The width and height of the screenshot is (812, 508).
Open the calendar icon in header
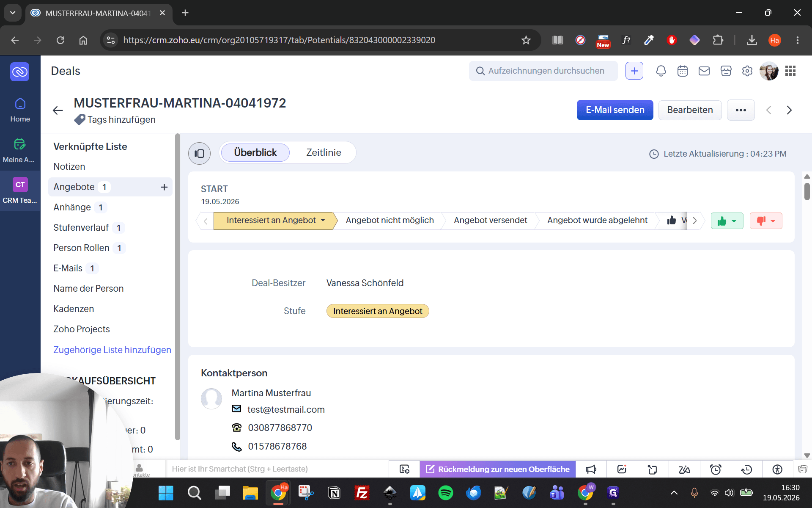coord(683,71)
